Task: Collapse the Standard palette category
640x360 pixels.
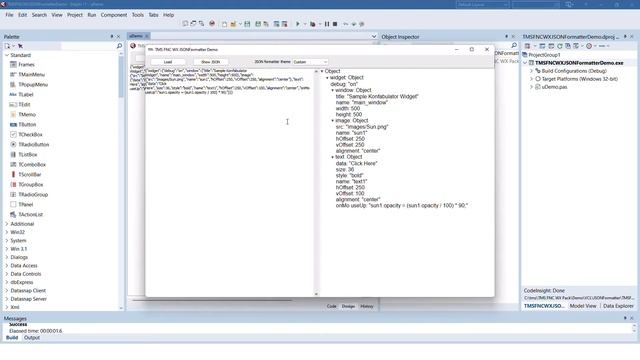Action: tap(7, 55)
